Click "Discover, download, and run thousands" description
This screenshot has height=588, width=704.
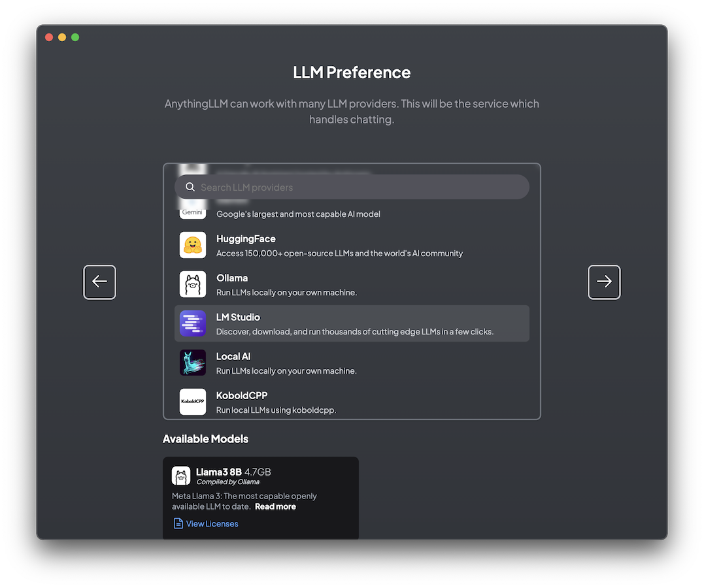tap(355, 332)
